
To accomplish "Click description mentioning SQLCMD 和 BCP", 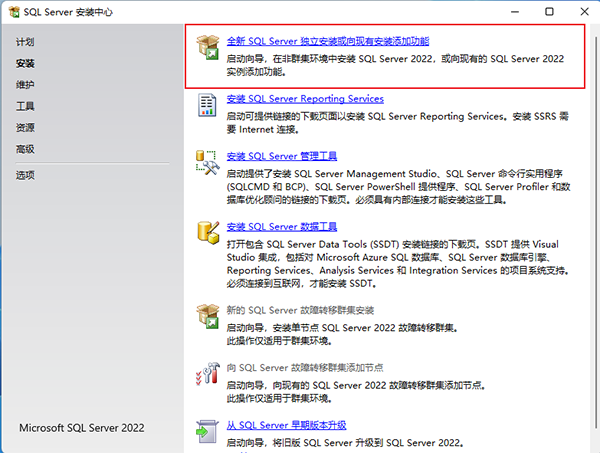I will tap(398, 187).
